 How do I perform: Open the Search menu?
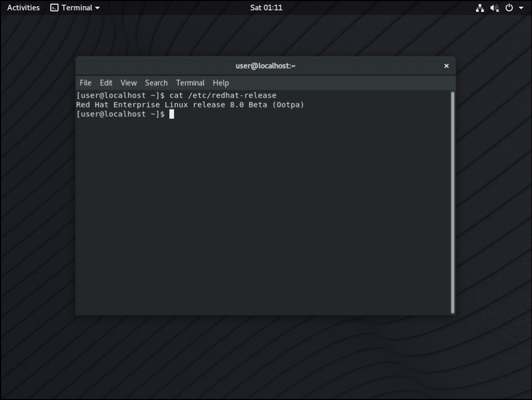[x=156, y=83]
